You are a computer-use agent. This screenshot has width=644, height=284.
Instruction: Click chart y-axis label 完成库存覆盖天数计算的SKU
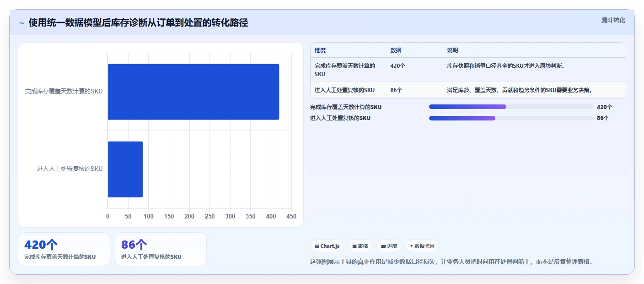pyautogui.click(x=64, y=92)
